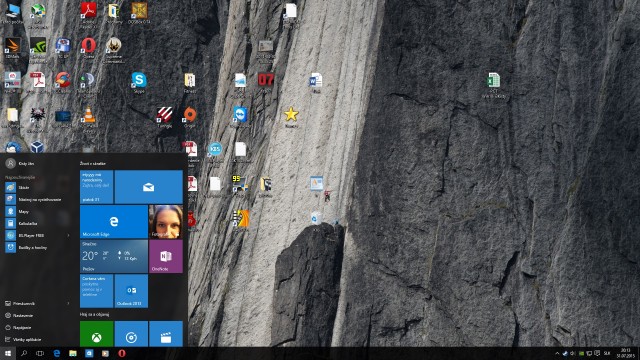Show hidden system tray icons chevron
This screenshot has width=640, height=360.
click(557, 353)
